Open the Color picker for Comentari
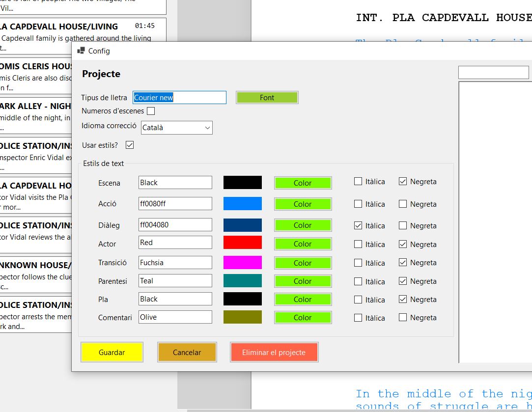532x412 pixels. pos(303,317)
